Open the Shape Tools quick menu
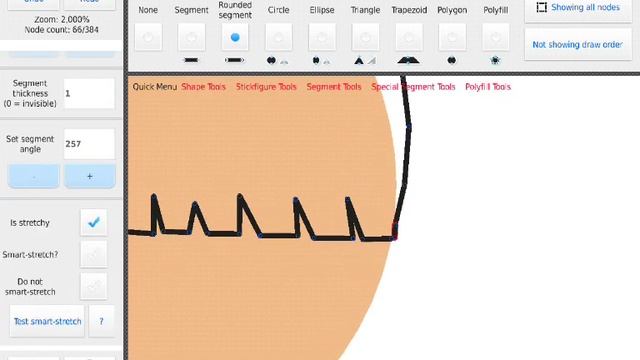Viewport: 640px width, 360px height. (x=203, y=87)
